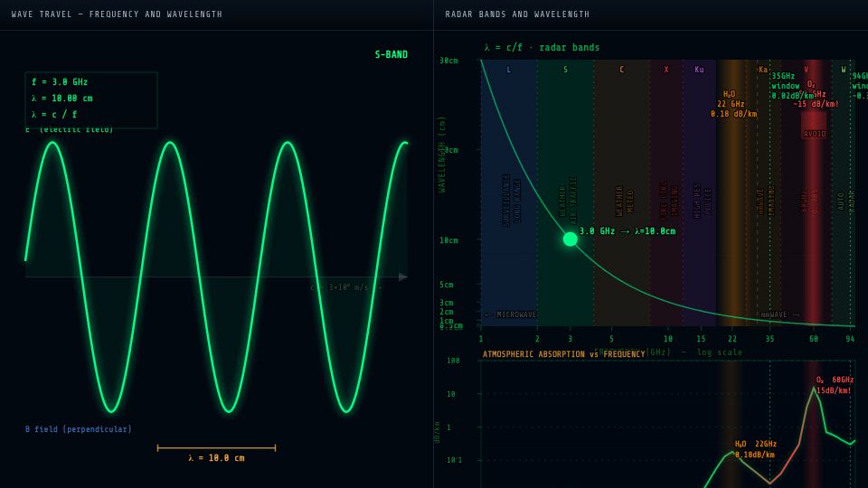Click frequency axis tick 1
This screenshot has width=868, height=488.
(x=480, y=339)
